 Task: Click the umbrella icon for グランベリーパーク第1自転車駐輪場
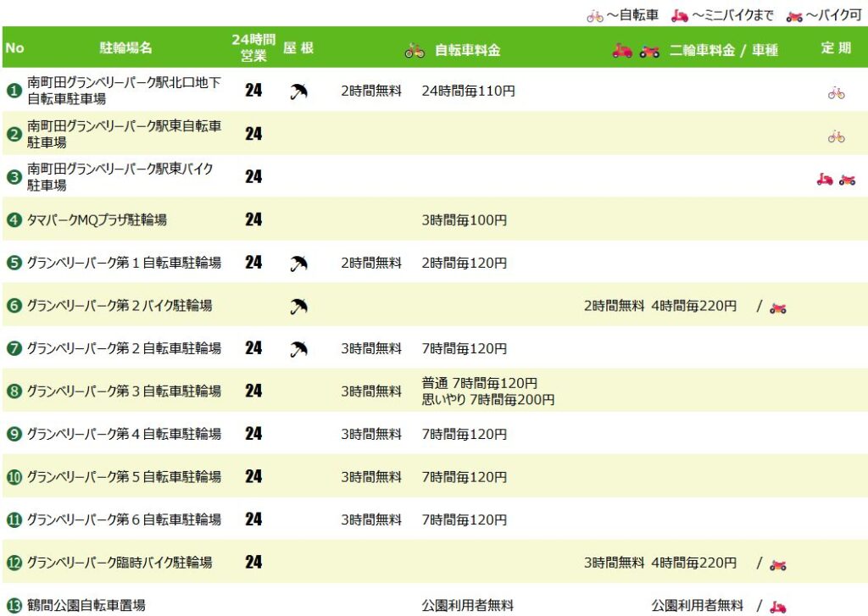298,264
